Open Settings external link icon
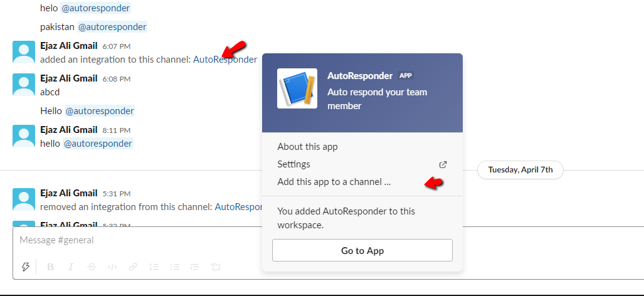Viewport: 644px width, 296px height. [443, 165]
